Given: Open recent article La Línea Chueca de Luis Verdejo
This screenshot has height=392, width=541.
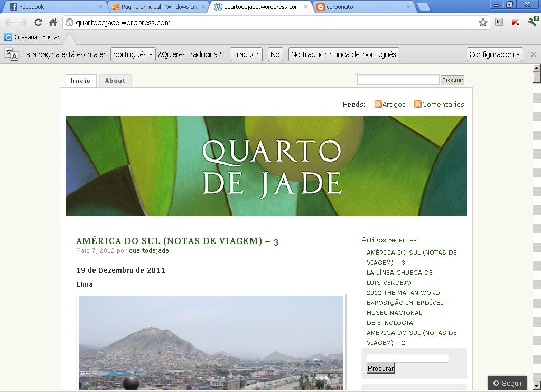Looking at the screenshot, I should click(x=399, y=277).
